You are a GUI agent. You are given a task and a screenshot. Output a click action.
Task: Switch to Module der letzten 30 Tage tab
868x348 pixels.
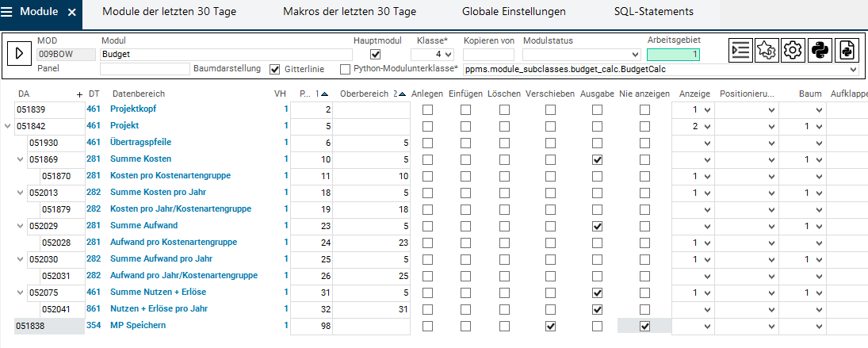[x=170, y=12]
